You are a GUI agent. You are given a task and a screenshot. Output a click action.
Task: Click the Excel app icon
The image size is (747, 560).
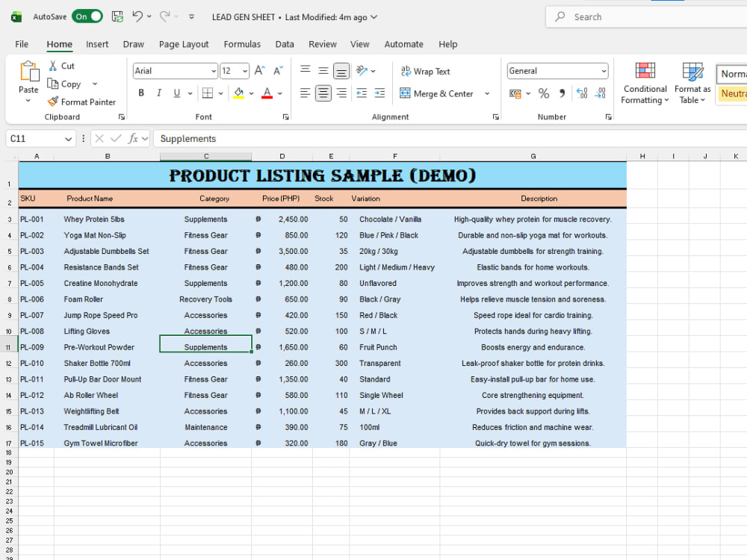coord(16,16)
